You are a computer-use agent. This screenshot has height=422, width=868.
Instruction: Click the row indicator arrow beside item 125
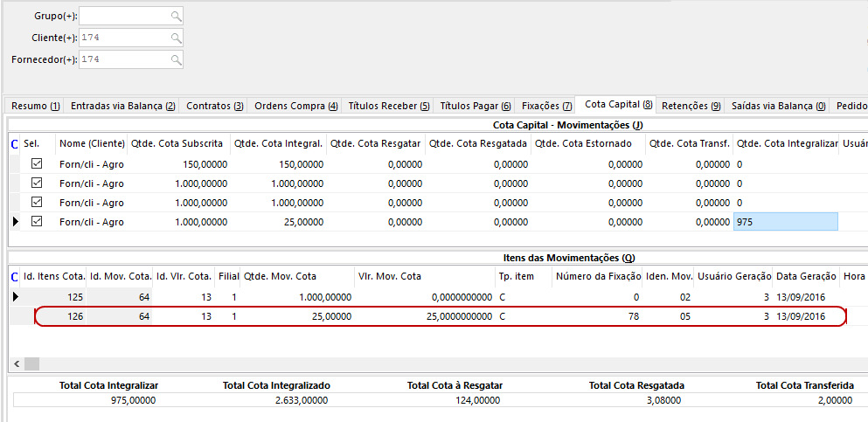point(14,297)
